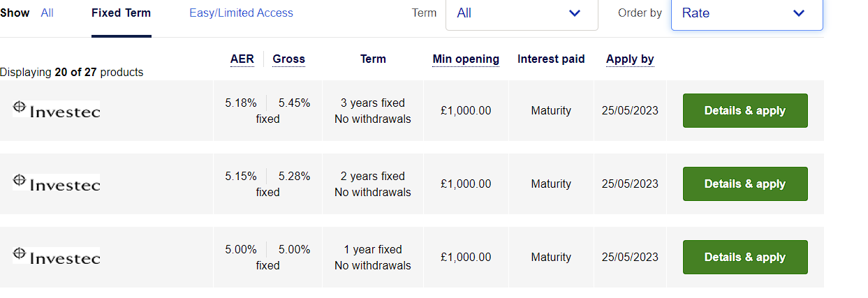Click the 5.18% AER rate cell
Screen dimensions: 868x298
(241, 103)
